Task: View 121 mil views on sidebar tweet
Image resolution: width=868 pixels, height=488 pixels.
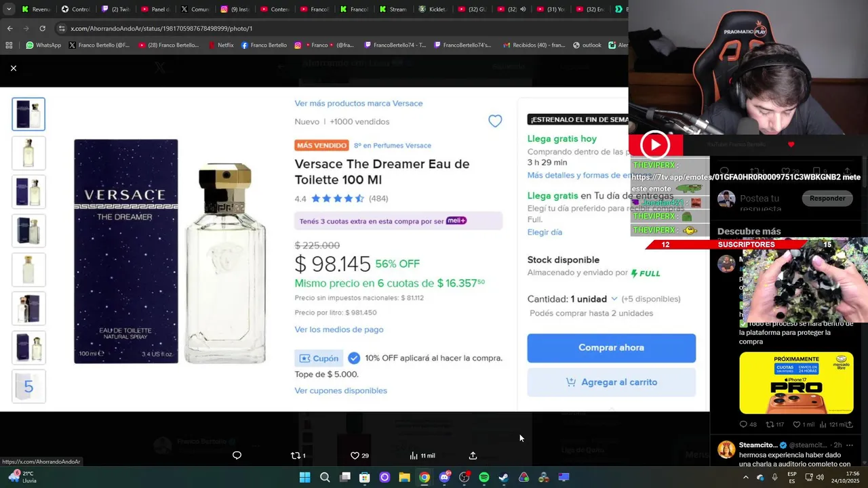Action: tap(833, 424)
